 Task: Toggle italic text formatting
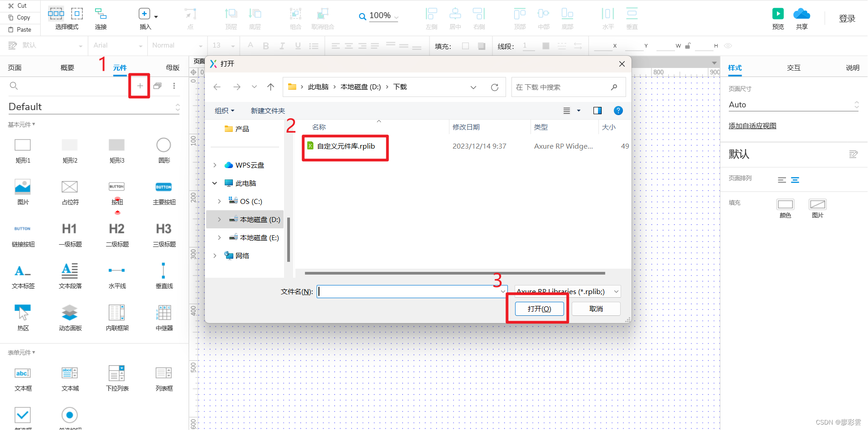[281, 45]
